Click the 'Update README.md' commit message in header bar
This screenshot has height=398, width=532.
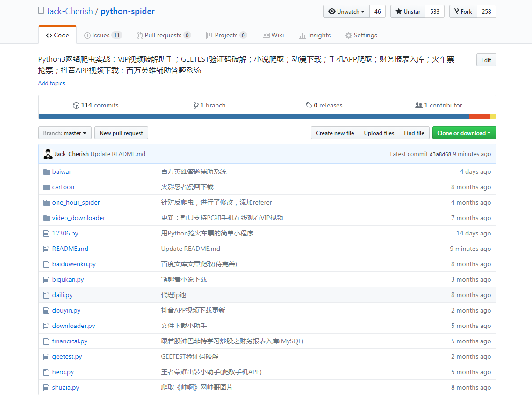coord(118,154)
